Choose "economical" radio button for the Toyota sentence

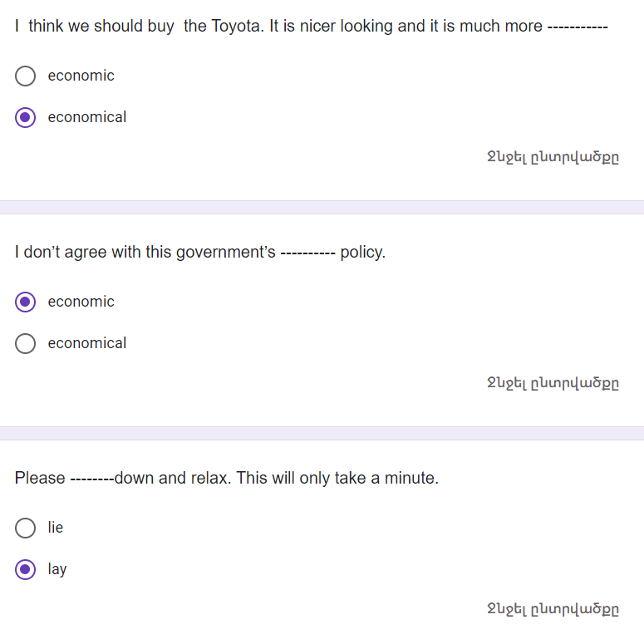tap(26, 117)
